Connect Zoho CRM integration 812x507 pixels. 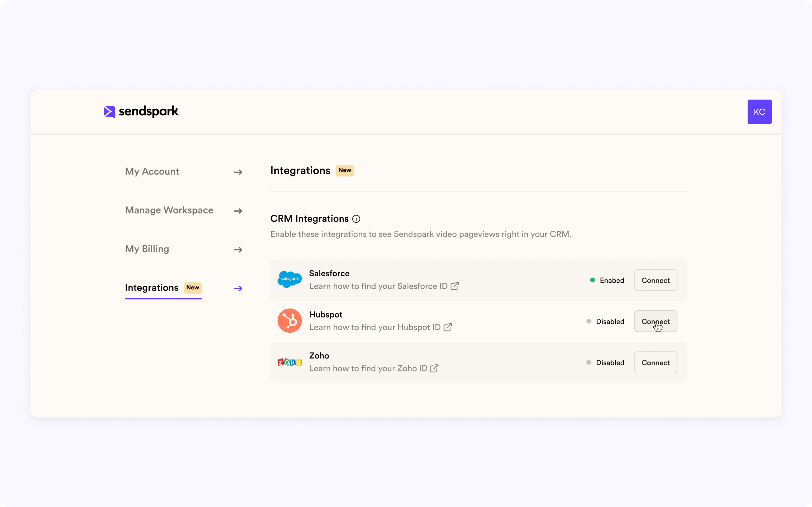click(655, 362)
